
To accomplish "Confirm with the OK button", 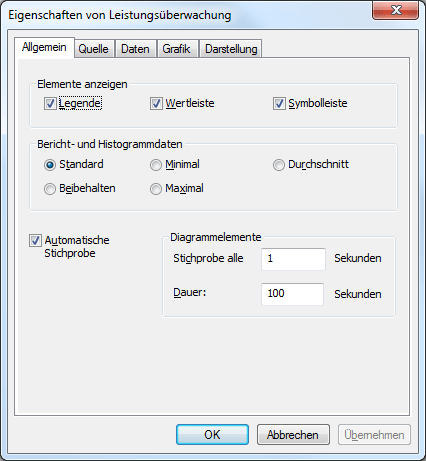I will tap(212, 435).
